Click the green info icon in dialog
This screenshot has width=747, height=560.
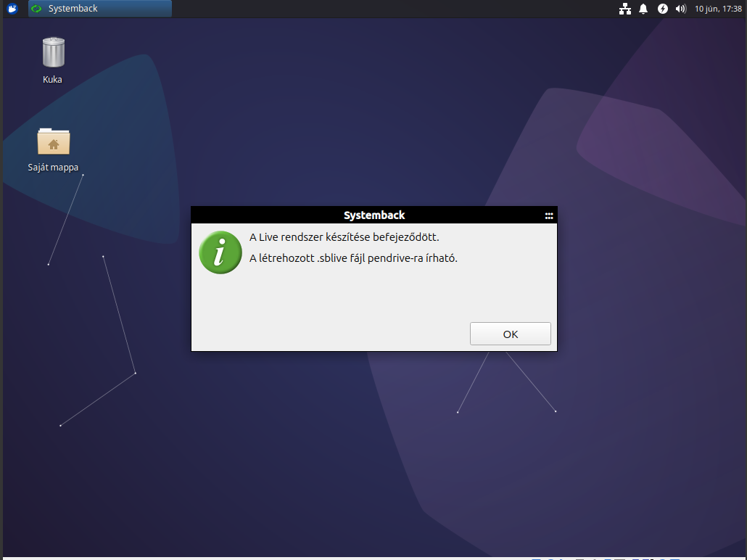220,252
